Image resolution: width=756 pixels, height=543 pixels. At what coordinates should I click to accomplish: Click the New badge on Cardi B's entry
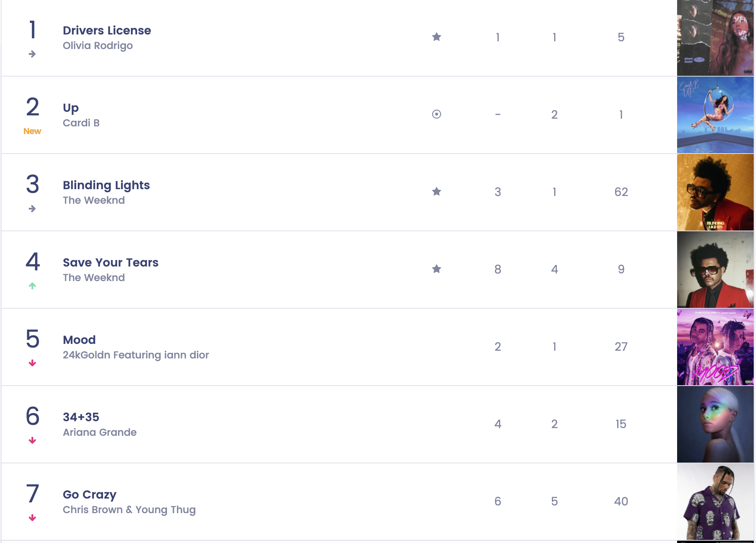coord(33,131)
